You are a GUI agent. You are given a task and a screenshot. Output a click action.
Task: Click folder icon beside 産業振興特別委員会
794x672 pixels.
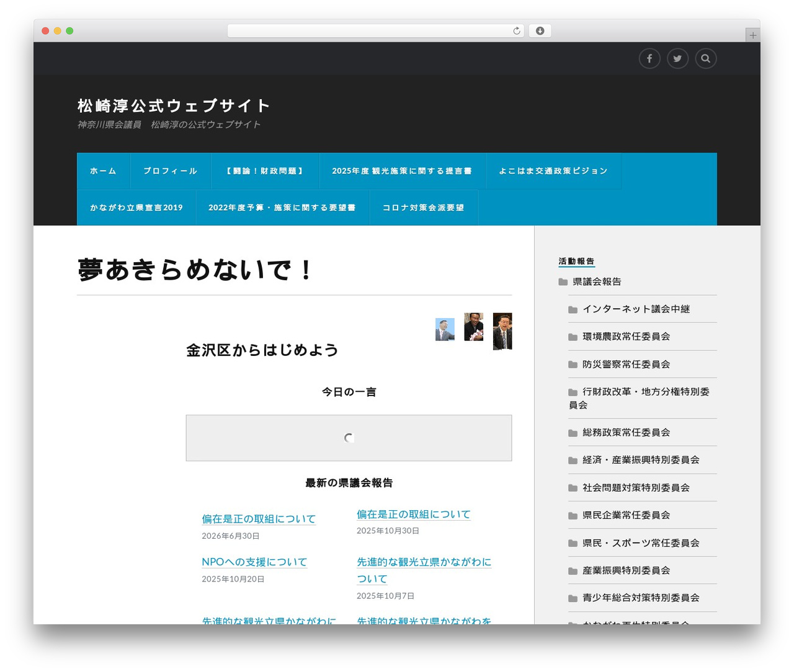click(x=573, y=570)
